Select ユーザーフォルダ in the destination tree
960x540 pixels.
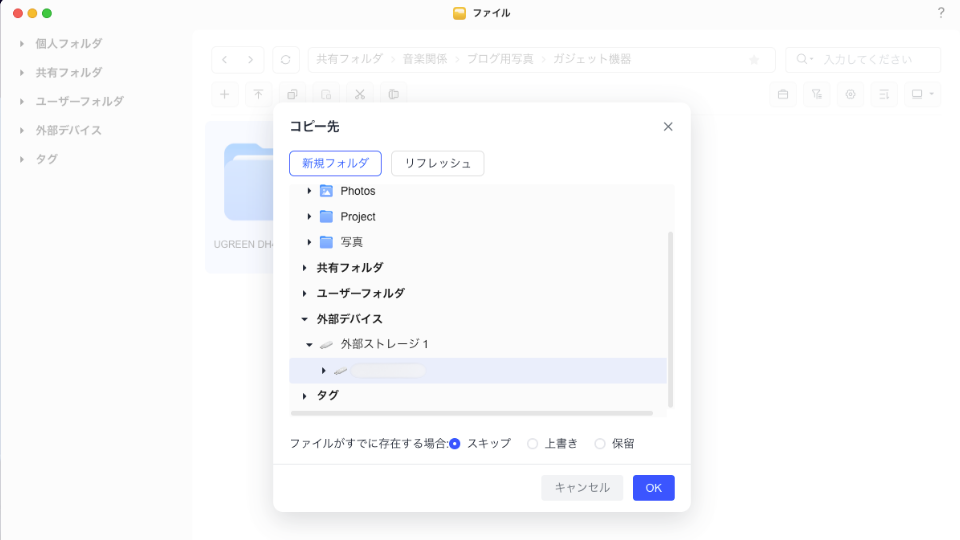point(360,294)
